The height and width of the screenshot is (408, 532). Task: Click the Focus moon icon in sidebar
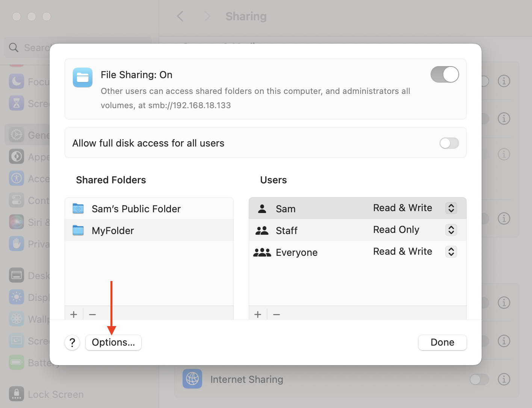point(17,82)
